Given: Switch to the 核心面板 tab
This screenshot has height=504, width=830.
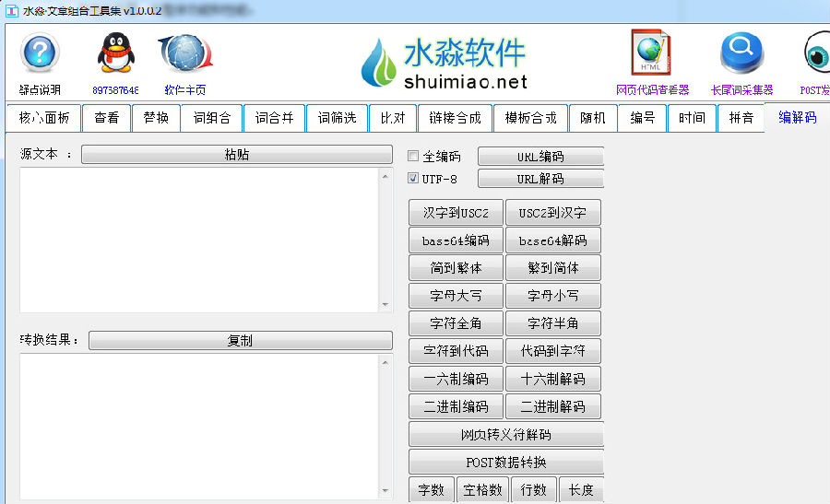Looking at the screenshot, I should [44, 118].
